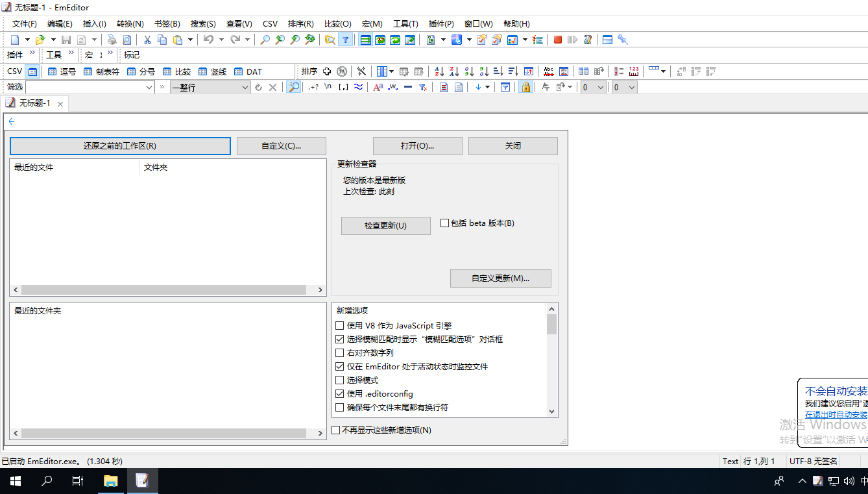Click 自定义(C)... button
Viewport: 868px width, 494px height.
[x=282, y=146]
